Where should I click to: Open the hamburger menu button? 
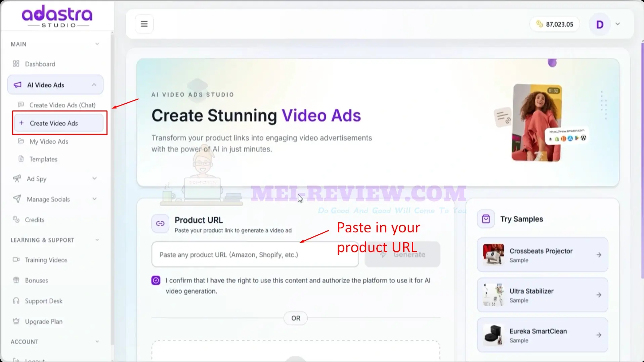click(144, 24)
